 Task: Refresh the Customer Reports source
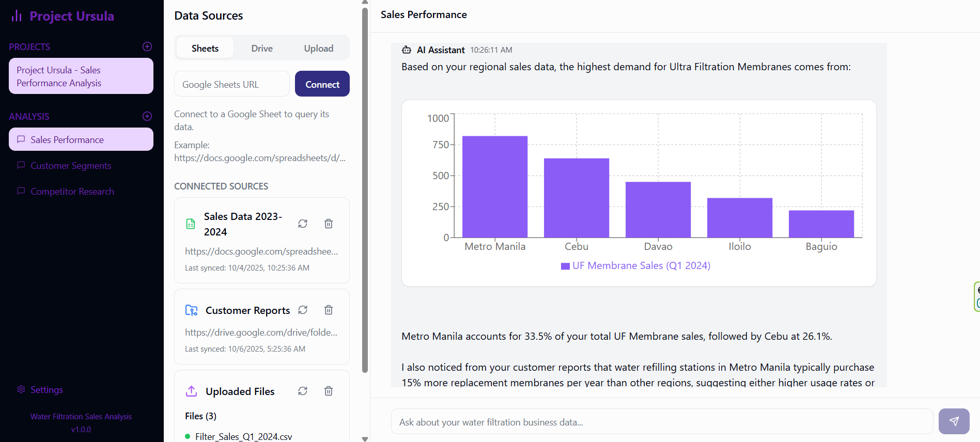point(303,310)
